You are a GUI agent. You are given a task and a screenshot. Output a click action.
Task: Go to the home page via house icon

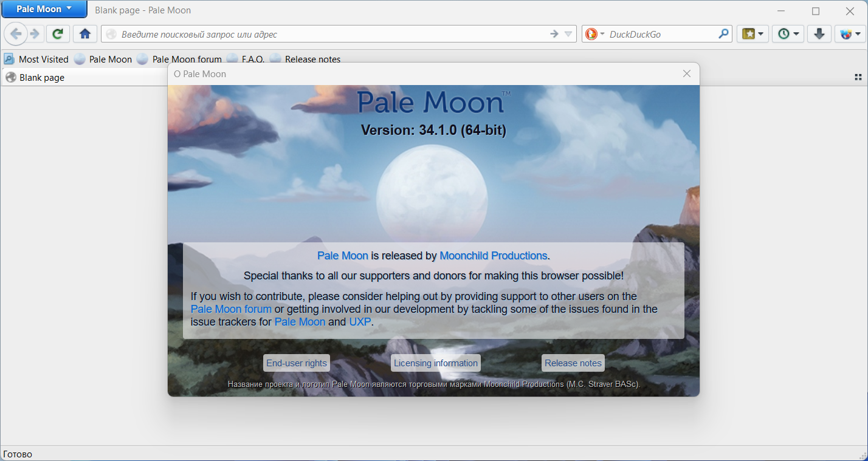click(x=85, y=34)
